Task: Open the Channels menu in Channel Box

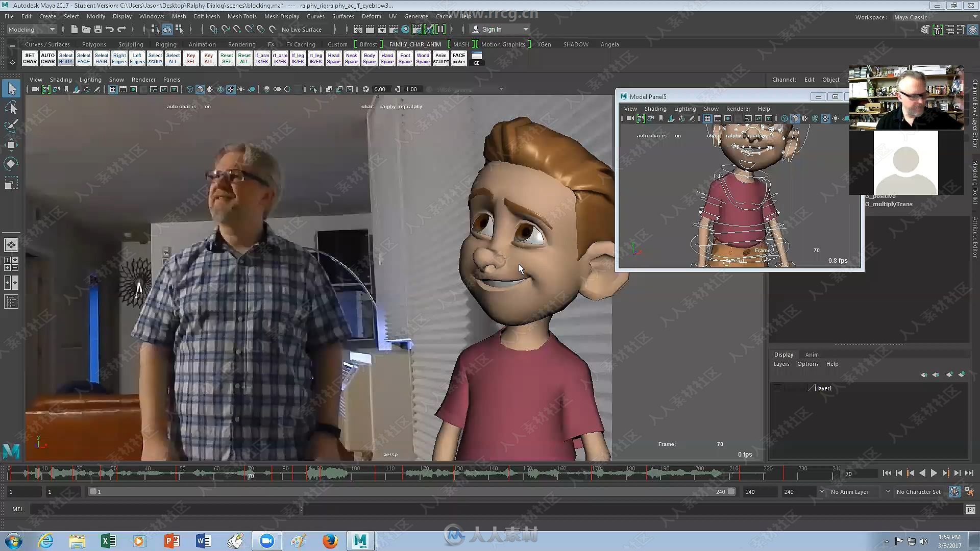Action: tap(784, 80)
